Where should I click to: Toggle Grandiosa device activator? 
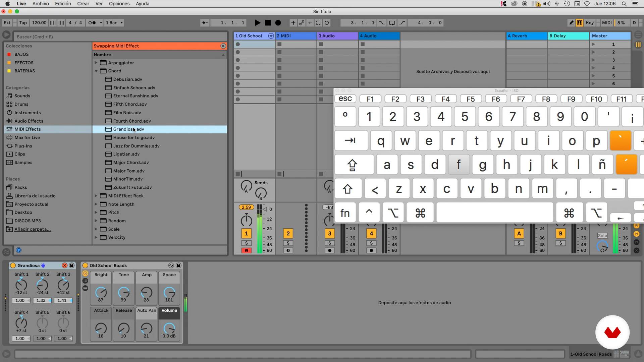(13, 265)
